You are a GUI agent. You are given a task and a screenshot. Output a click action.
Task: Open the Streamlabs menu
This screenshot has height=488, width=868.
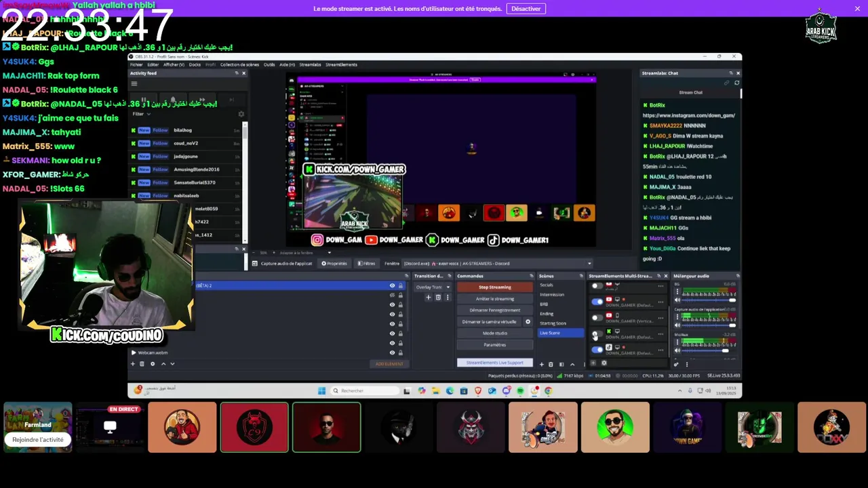pos(310,64)
